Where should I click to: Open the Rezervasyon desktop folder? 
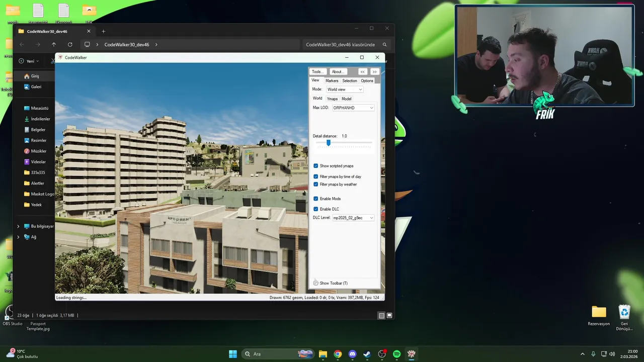599,316
